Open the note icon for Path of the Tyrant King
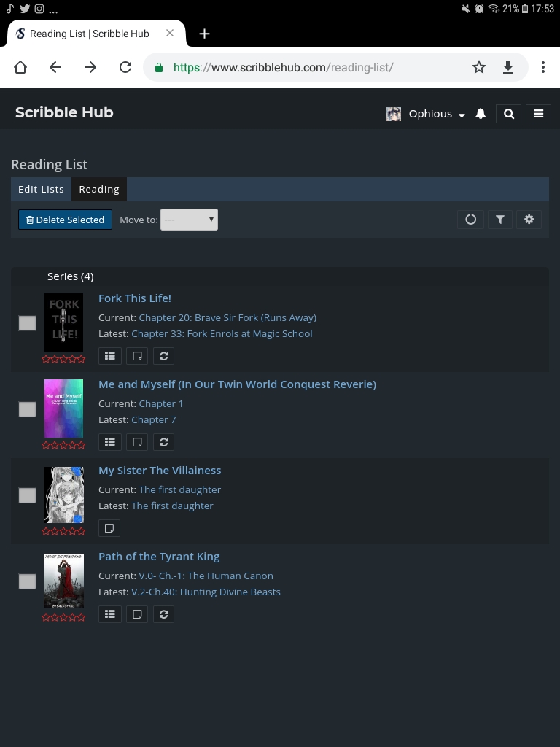 (137, 614)
